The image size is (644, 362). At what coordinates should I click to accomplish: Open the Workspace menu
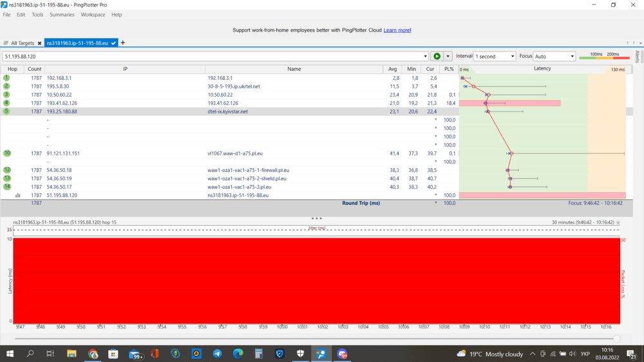click(x=93, y=15)
